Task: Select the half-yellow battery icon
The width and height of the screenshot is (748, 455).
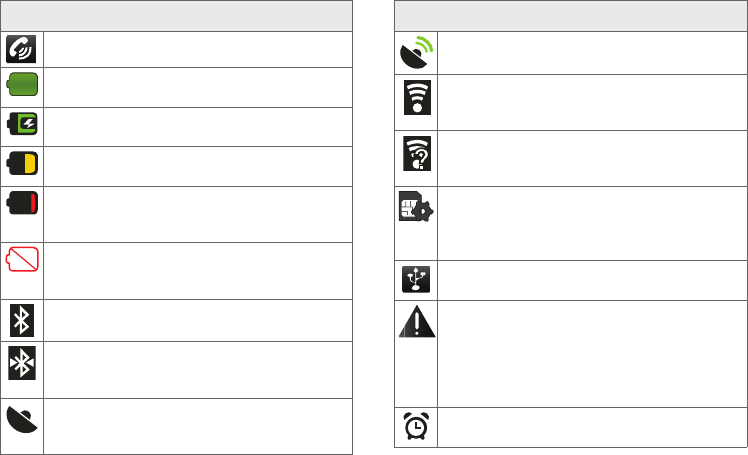Action: point(22,164)
